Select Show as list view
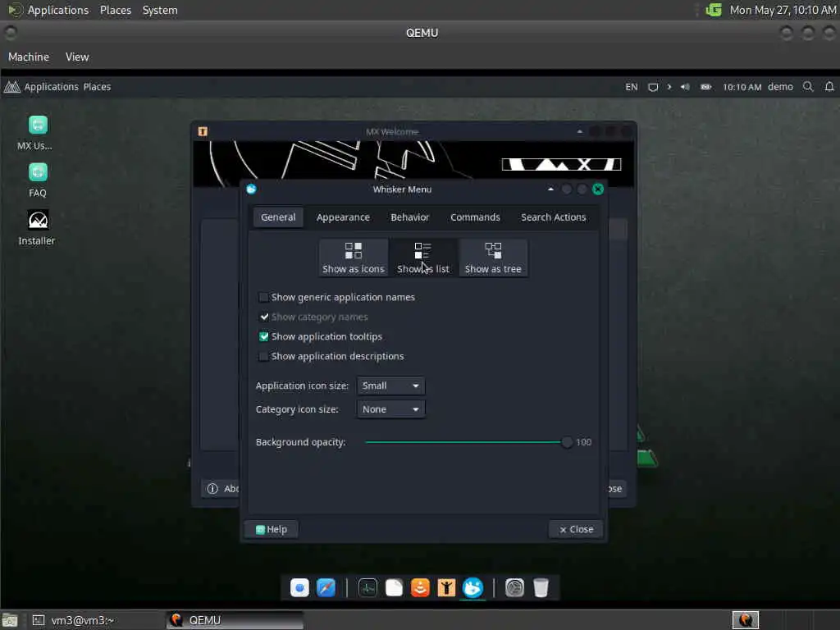This screenshot has height=630, width=840. pyautogui.click(x=423, y=258)
